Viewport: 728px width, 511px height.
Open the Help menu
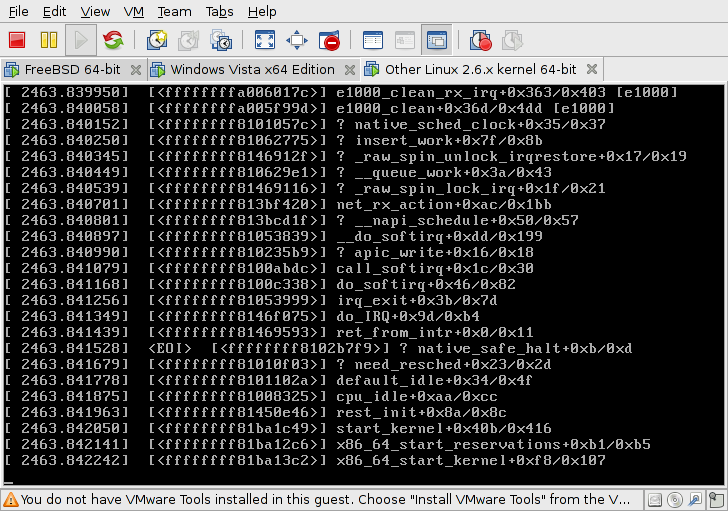tap(262, 11)
